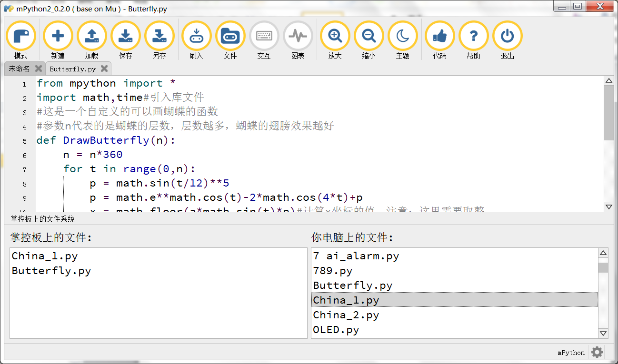Click the mPython label in status bar

tap(571, 353)
